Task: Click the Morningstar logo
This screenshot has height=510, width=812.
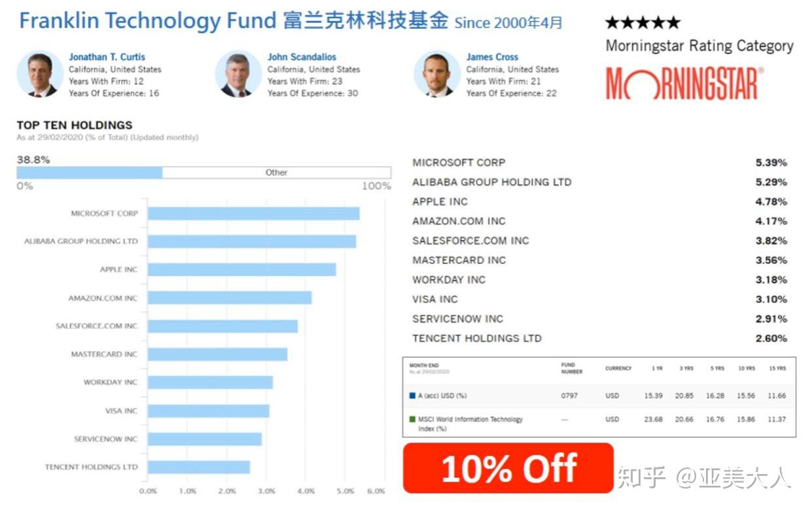Action: click(x=684, y=83)
